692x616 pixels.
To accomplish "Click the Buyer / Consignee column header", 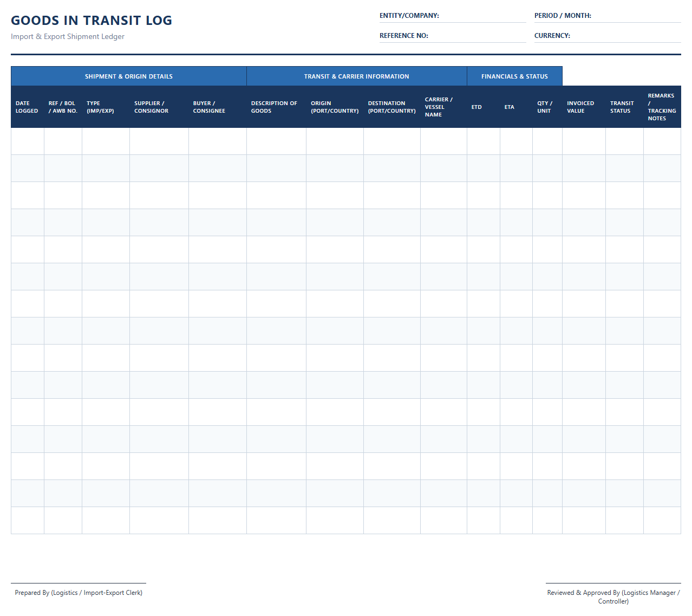I will point(218,107).
